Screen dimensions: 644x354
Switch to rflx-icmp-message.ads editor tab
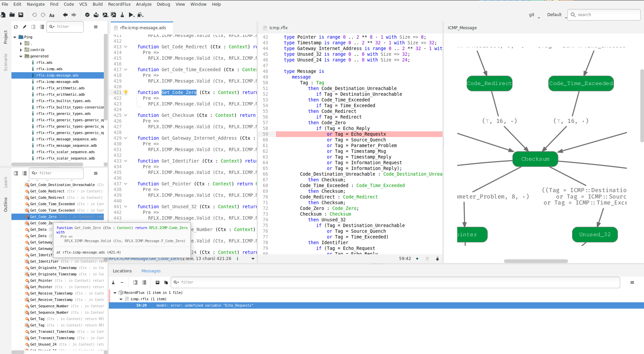tap(142, 28)
